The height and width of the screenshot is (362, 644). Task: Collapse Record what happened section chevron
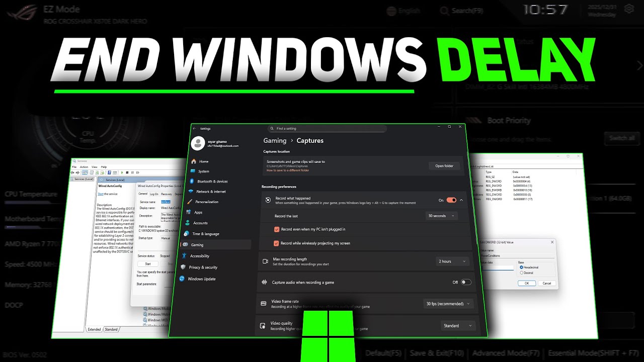pos(461,200)
